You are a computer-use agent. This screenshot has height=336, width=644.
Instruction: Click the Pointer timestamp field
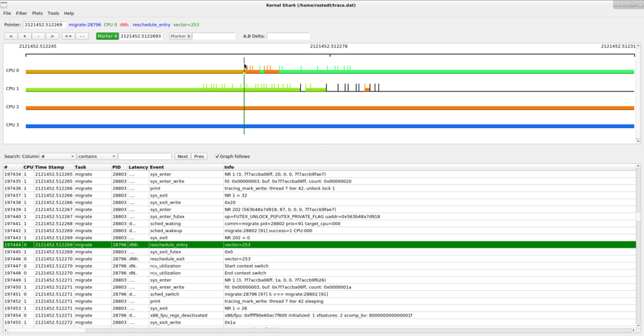[44, 25]
